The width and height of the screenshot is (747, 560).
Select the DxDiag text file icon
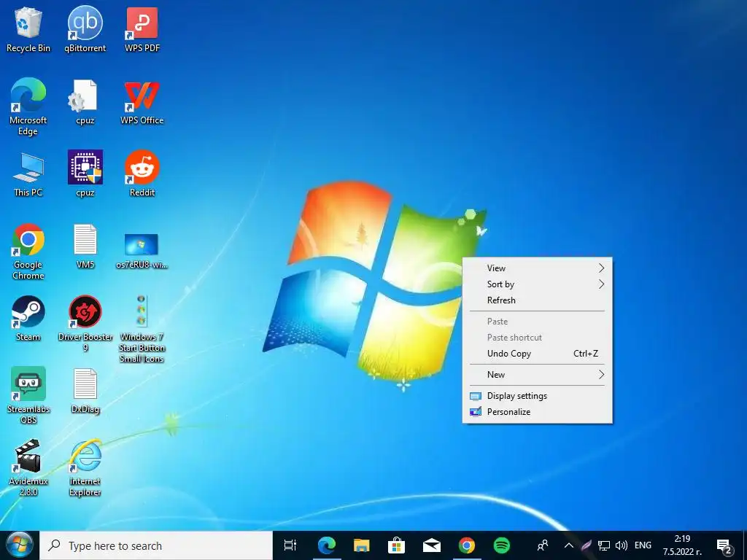click(85, 392)
